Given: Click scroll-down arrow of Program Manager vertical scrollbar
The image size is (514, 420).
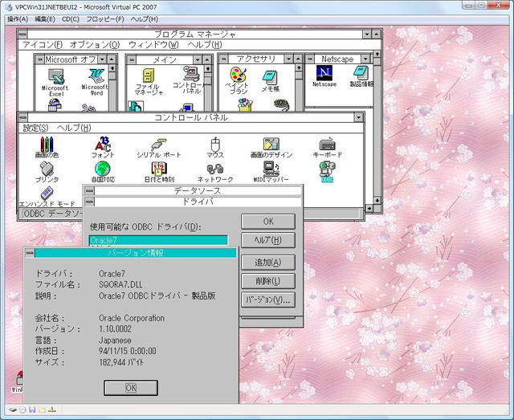Looking at the screenshot, I should tap(377, 200).
